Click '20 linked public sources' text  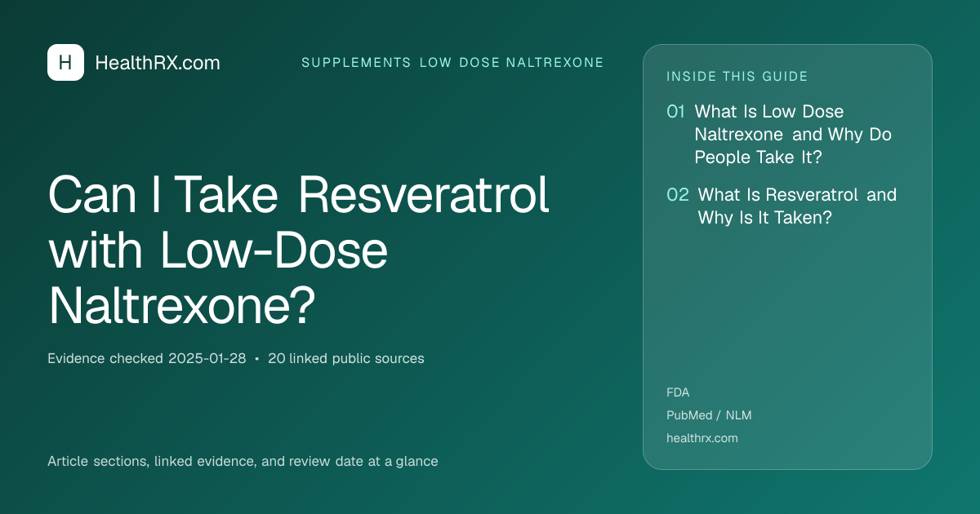pyautogui.click(x=346, y=358)
